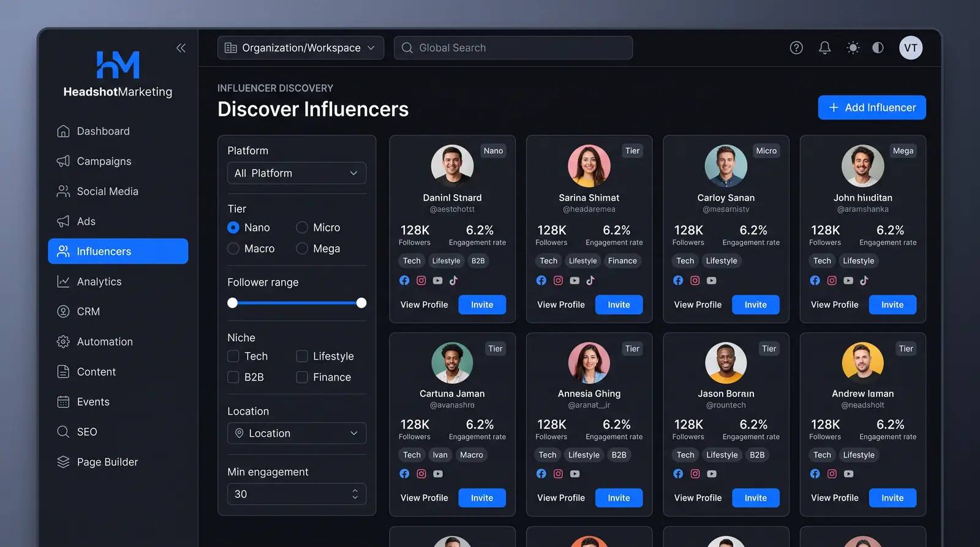980x547 pixels.
Task: Expand the All Platform dropdown
Action: 297,173
